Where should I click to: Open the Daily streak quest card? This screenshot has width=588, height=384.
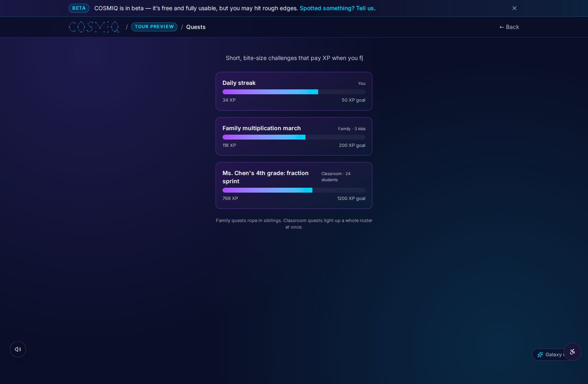tap(294, 91)
